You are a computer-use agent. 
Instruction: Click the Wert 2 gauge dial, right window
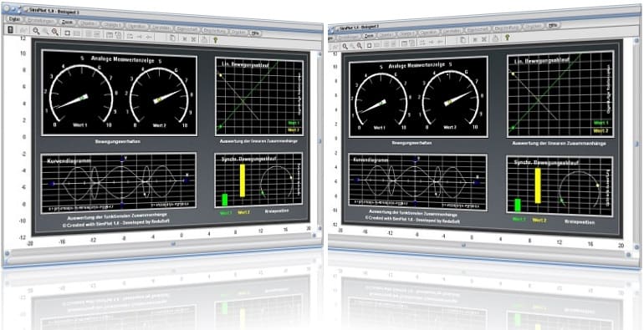pyautogui.click(x=451, y=97)
